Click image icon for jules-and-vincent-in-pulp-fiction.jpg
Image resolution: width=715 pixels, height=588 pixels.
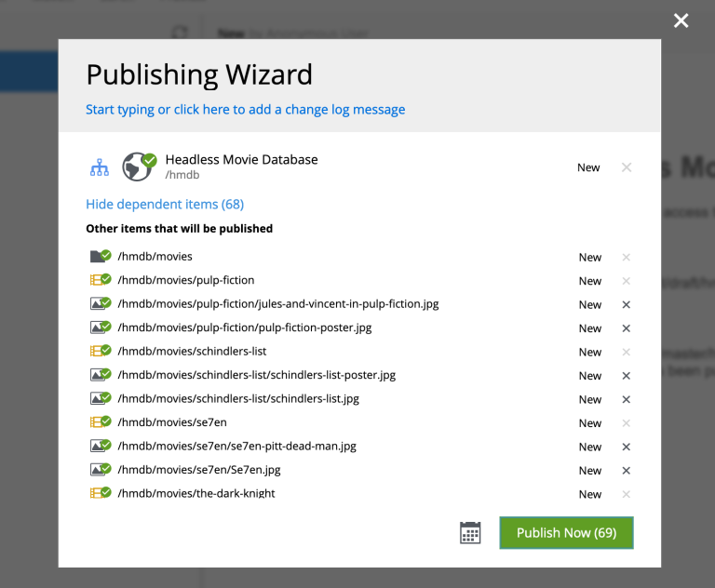(101, 303)
